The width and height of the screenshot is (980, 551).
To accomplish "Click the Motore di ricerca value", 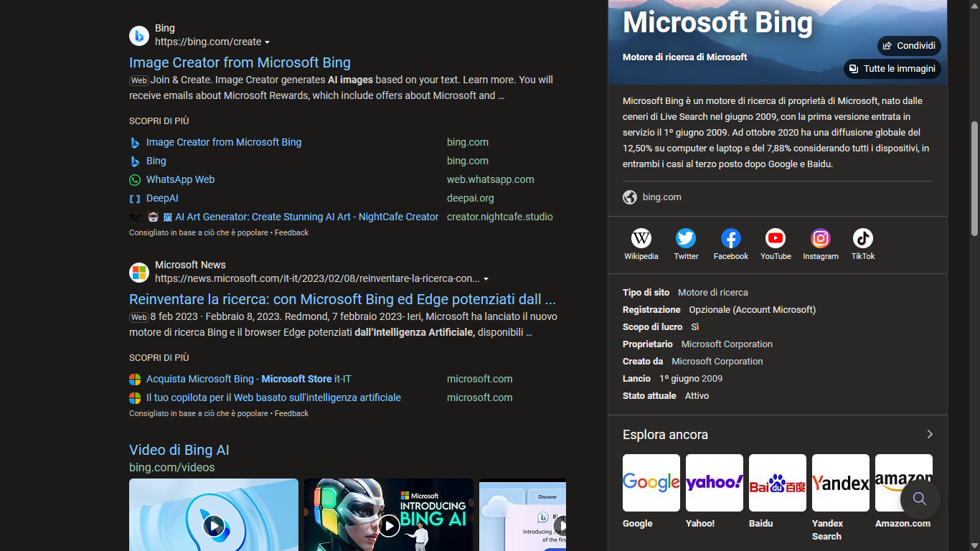I will coord(713,293).
